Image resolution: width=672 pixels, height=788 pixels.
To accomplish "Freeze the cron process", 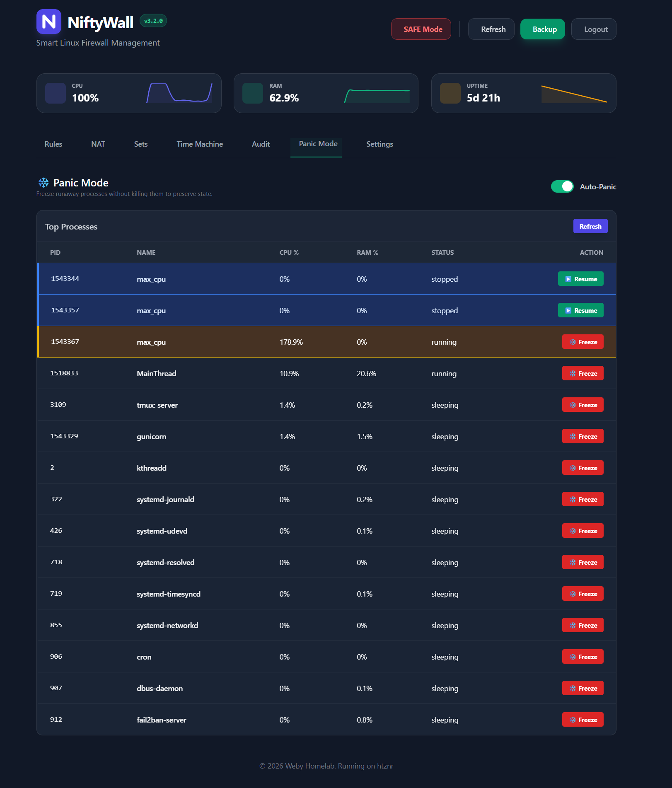I will [583, 657].
